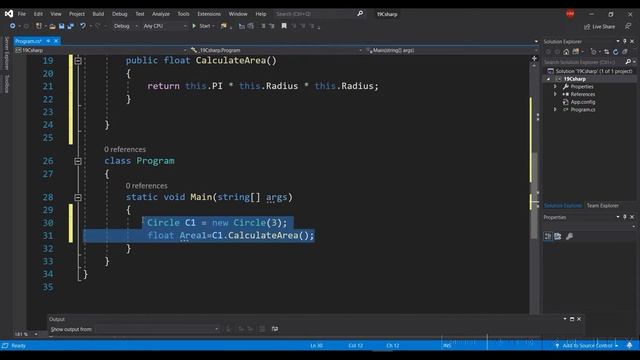Click the search magnifier in the title bar

(x=360, y=13)
